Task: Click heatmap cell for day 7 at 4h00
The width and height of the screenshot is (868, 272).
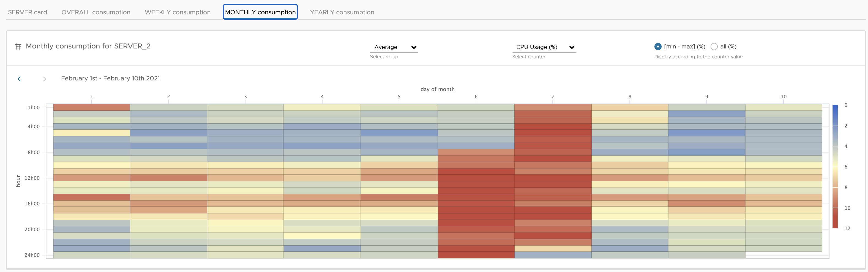Action: point(553,127)
